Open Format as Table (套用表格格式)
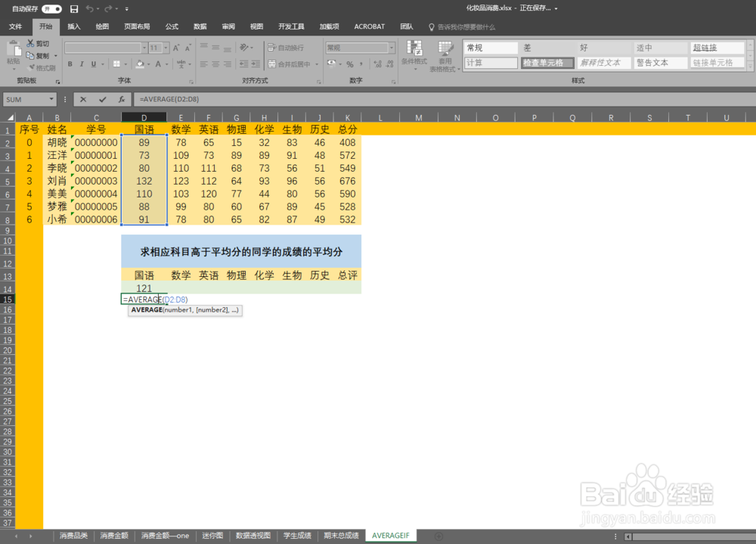The height and width of the screenshot is (544, 756). coord(445,57)
